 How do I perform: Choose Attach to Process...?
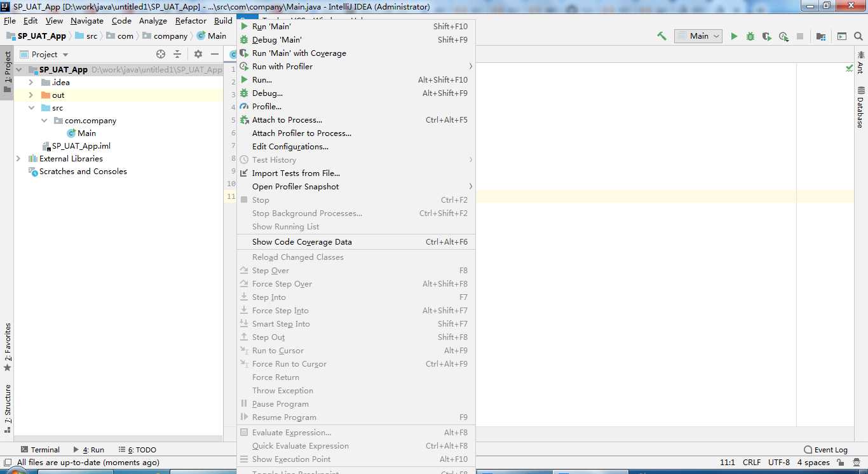pyautogui.click(x=356, y=119)
